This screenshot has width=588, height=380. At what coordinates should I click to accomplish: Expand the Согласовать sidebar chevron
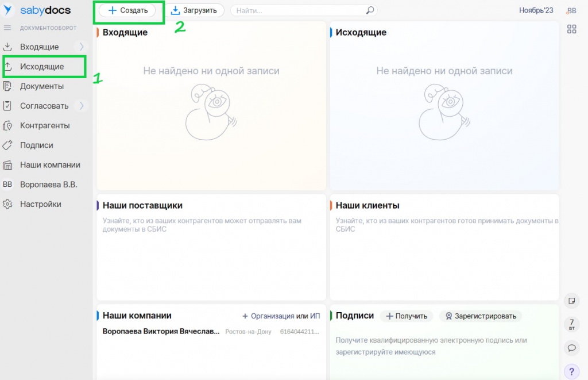click(x=82, y=106)
